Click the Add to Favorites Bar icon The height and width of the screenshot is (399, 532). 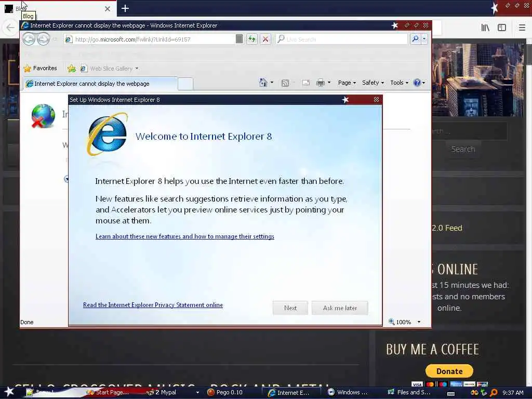point(72,69)
